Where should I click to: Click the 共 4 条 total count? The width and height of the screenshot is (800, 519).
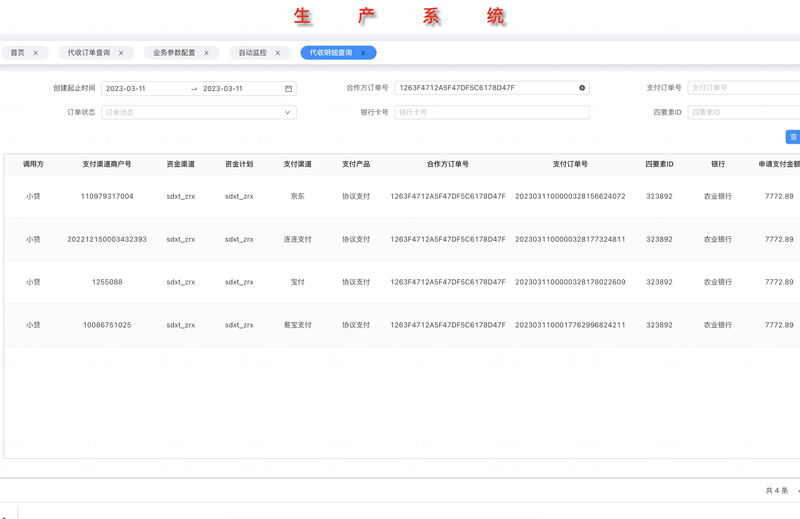[777, 490]
